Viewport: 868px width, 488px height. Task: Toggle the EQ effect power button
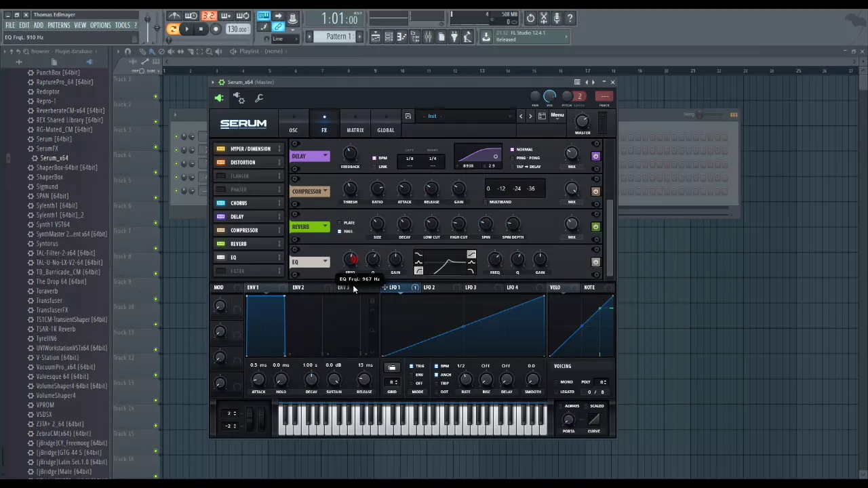pyautogui.click(x=595, y=262)
